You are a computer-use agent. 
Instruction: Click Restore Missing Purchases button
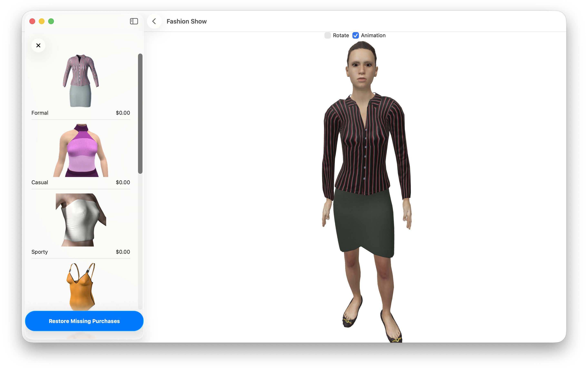point(84,321)
